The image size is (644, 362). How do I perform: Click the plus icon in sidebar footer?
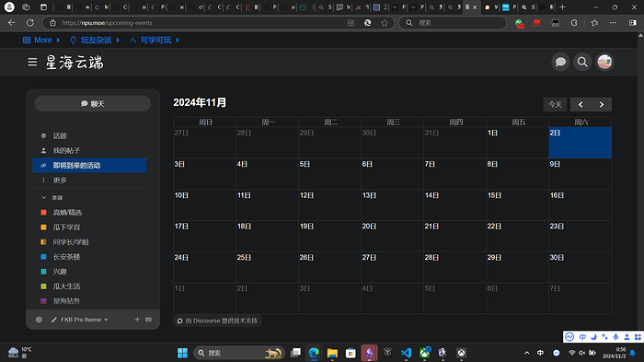click(x=137, y=320)
